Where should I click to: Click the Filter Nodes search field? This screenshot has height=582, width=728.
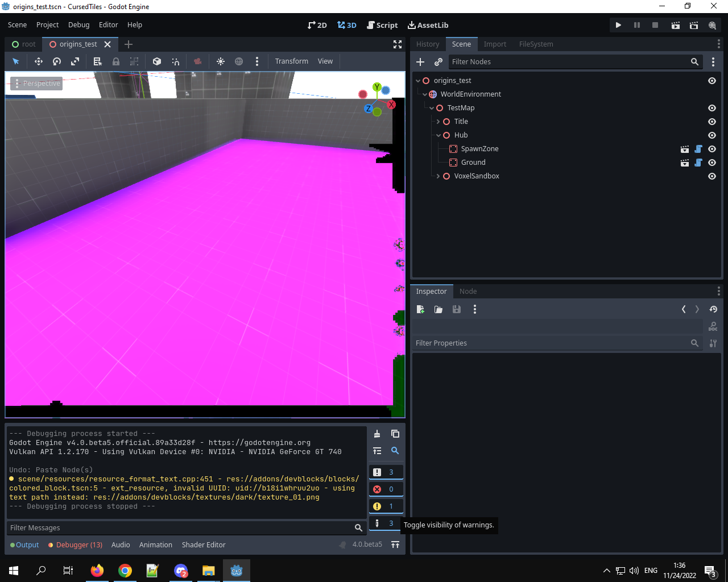(569, 61)
